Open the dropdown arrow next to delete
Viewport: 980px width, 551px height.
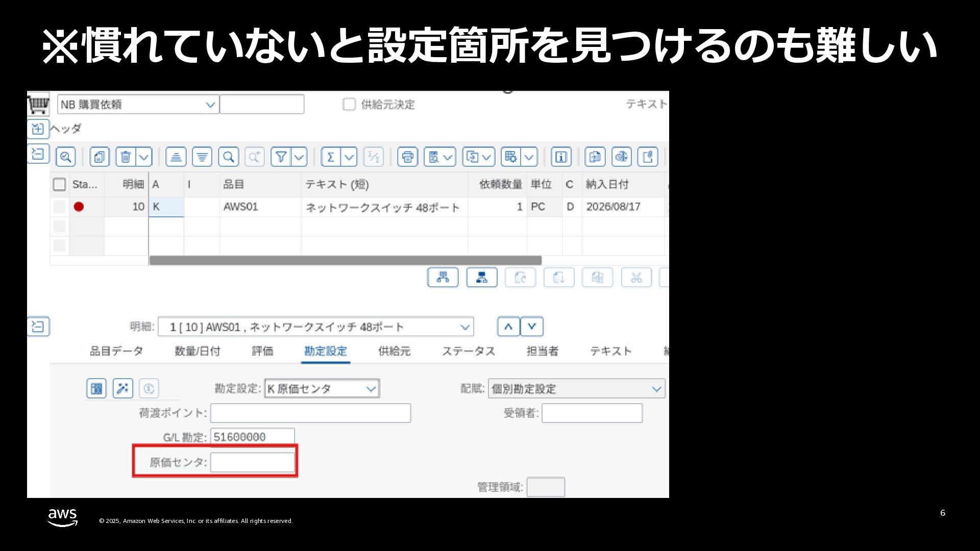144,157
